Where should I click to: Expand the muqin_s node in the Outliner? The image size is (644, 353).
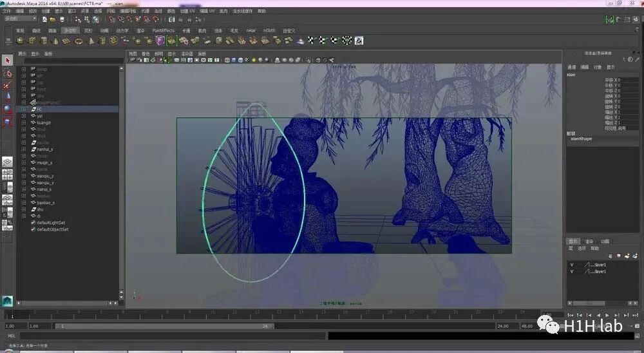pyautogui.click(x=23, y=163)
